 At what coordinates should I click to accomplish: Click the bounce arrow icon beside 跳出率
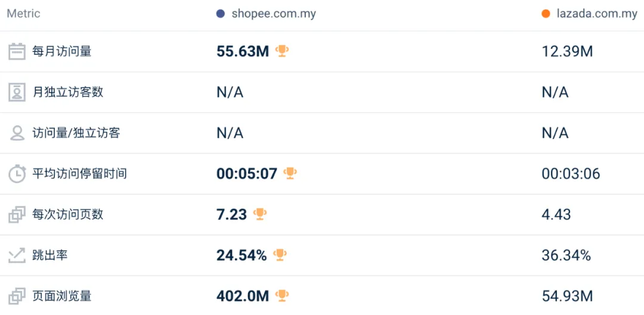pos(17,255)
